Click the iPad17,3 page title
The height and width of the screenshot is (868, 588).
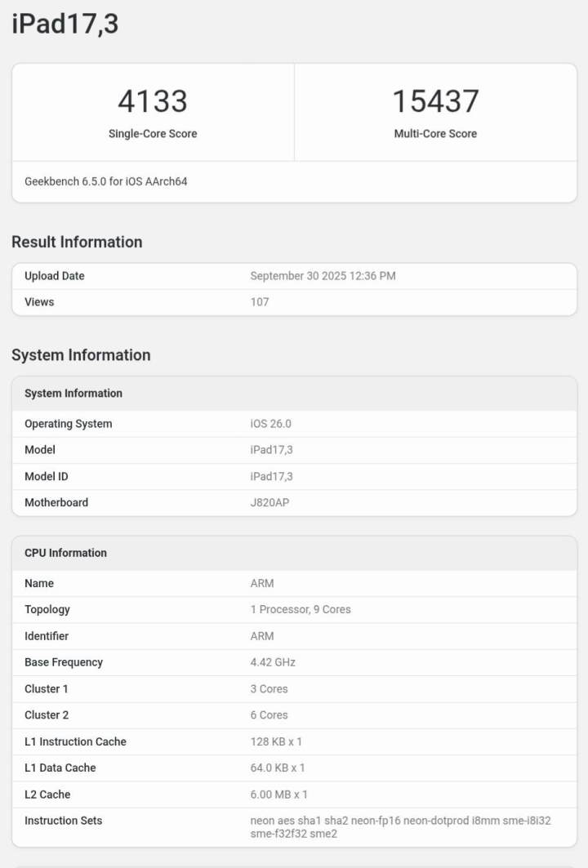pos(65,24)
